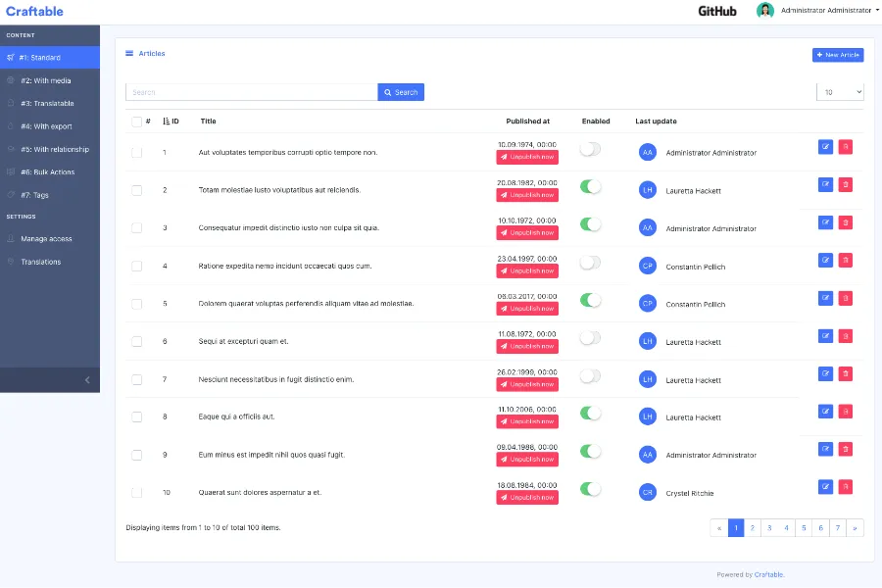Viewport: 882px width, 588px height.
Task: Click the ID column sort icon
Action: point(167,122)
